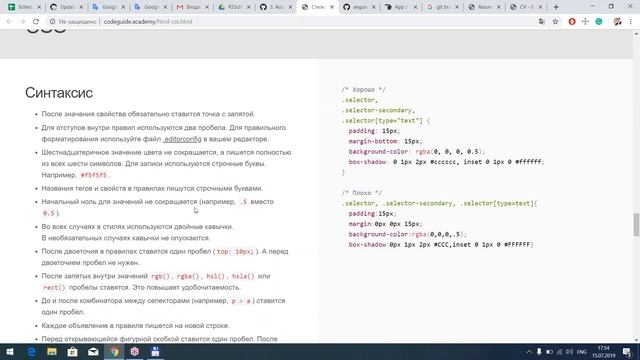Image resolution: width=640 pixels, height=360 pixels.
Task: Close the active codeguide tab
Action: pos(332,7)
